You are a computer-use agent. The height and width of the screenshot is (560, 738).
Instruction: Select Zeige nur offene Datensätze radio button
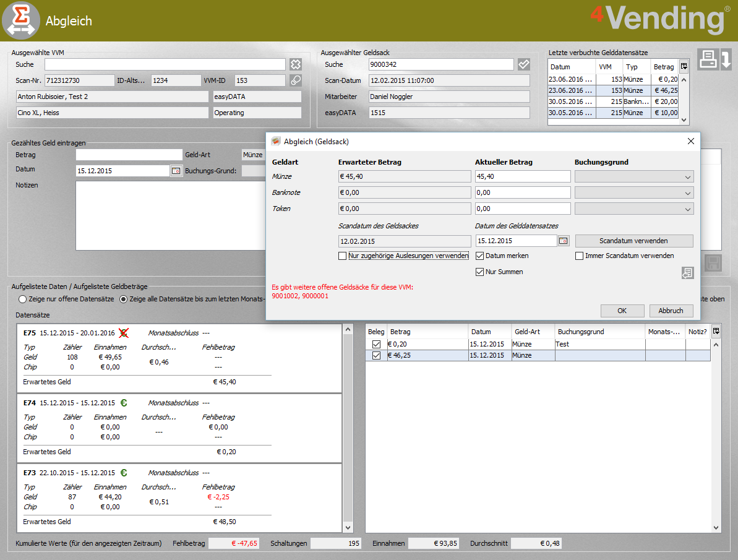tap(23, 299)
